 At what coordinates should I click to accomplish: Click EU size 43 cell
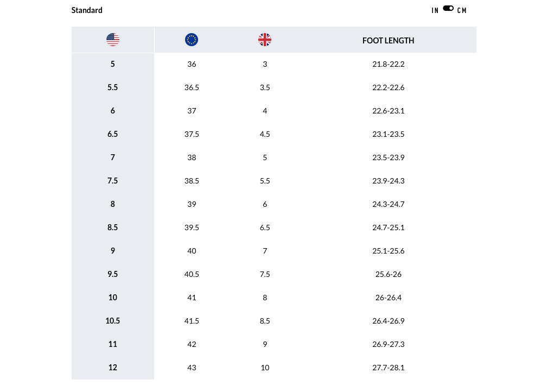192,368
